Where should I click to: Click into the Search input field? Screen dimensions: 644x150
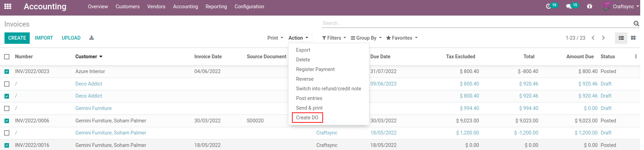click(x=477, y=23)
